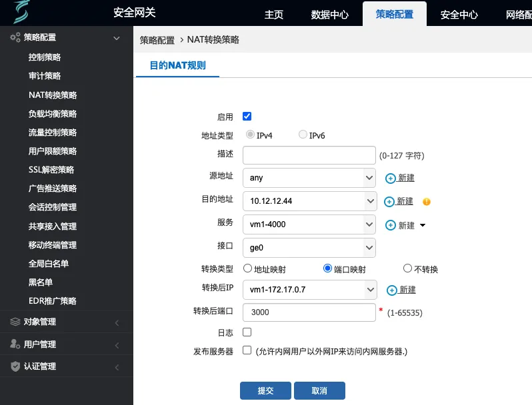This screenshot has width=532, height=405.
Task: Open the 服务 dropdown showing vm1-4000
Action: (x=309, y=224)
